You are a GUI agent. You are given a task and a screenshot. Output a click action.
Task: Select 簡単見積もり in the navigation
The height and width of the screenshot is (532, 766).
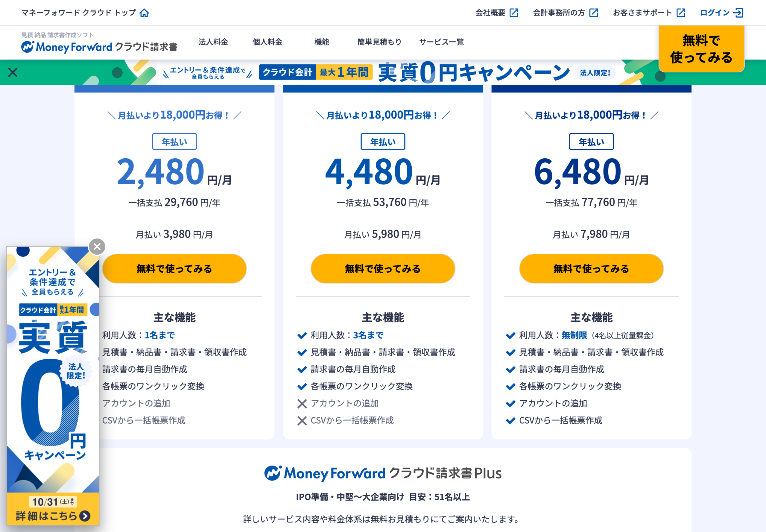tap(379, 42)
